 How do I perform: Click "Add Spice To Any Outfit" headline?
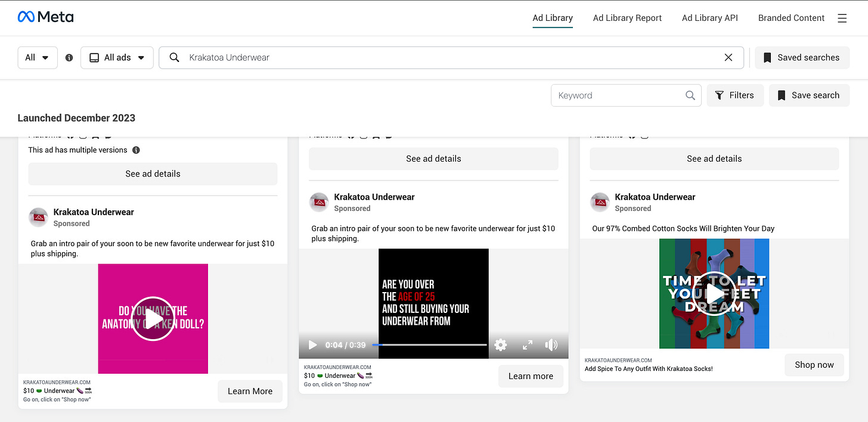pos(649,369)
